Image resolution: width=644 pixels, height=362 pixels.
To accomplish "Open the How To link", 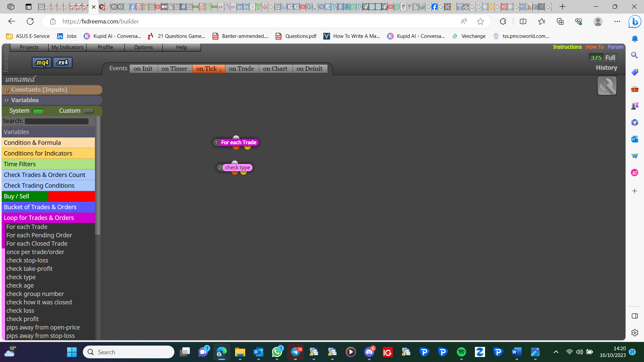I will click(x=594, y=47).
